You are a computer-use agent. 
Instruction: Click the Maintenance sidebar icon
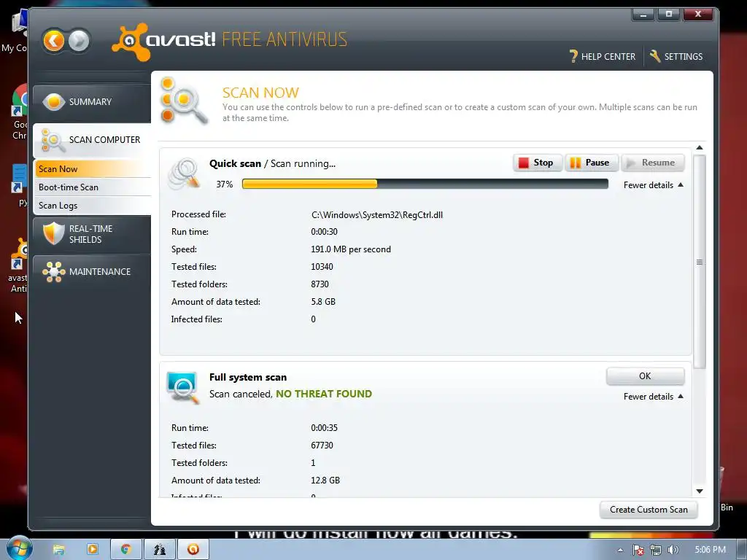point(53,272)
